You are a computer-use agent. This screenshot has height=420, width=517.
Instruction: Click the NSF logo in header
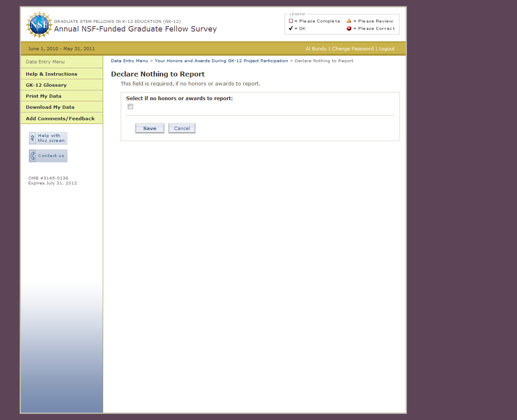pos(39,25)
